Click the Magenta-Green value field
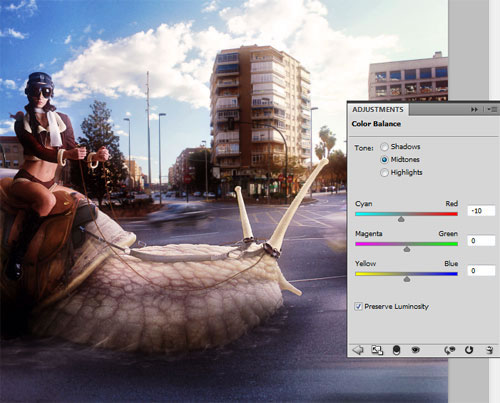This screenshot has height=403, width=500. (481, 241)
